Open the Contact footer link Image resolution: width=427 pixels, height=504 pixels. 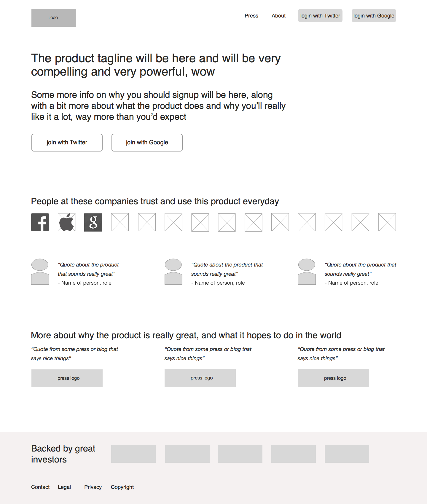pyautogui.click(x=40, y=487)
